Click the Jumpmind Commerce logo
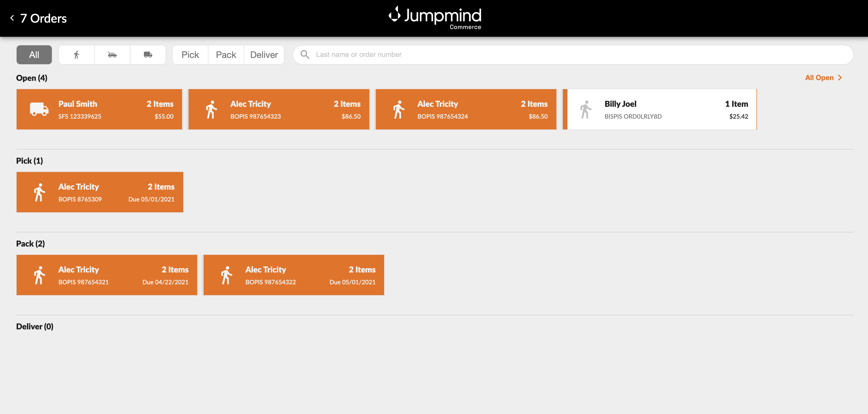Viewport: 868px width, 414px height. 435,18
